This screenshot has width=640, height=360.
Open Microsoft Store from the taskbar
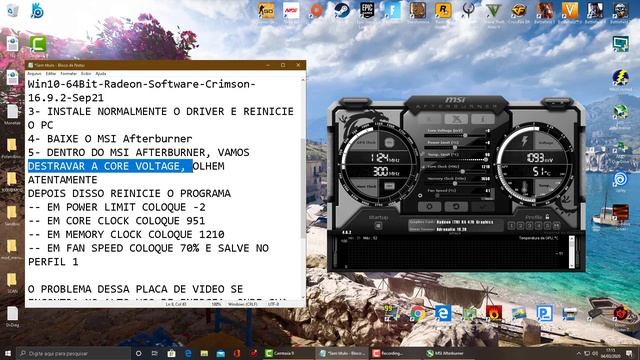point(171,353)
